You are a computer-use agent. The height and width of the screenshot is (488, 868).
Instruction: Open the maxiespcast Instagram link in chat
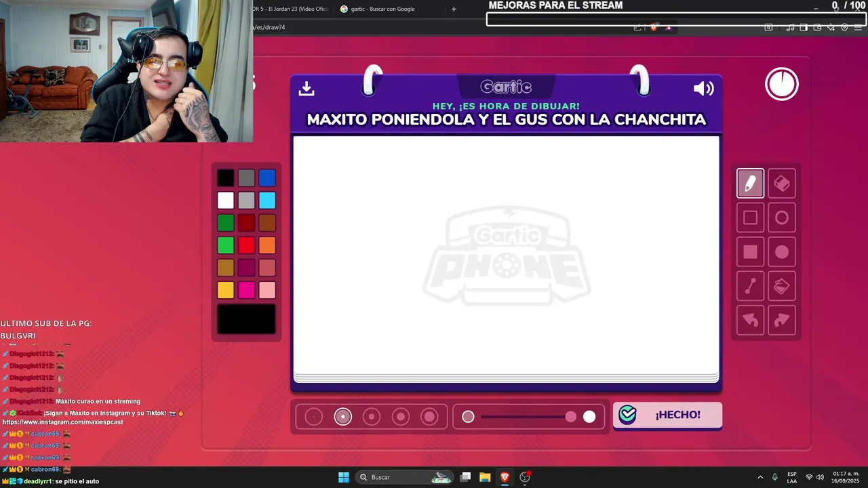[63, 422]
